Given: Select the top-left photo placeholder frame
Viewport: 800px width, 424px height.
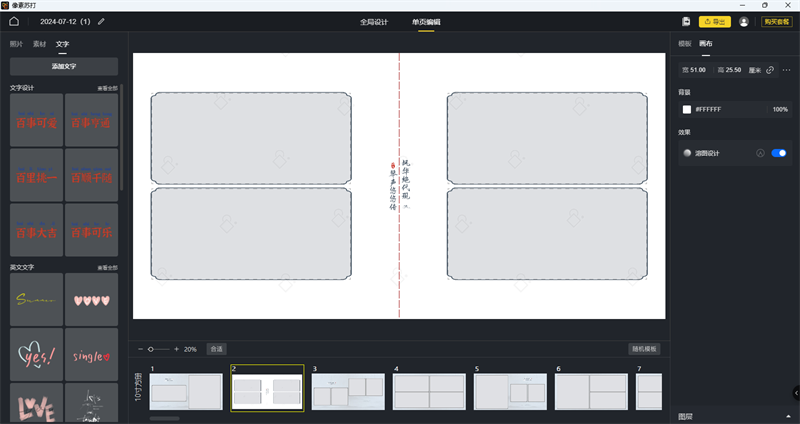Looking at the screenshot, I should pyautogui.click(x=251, y=138).
